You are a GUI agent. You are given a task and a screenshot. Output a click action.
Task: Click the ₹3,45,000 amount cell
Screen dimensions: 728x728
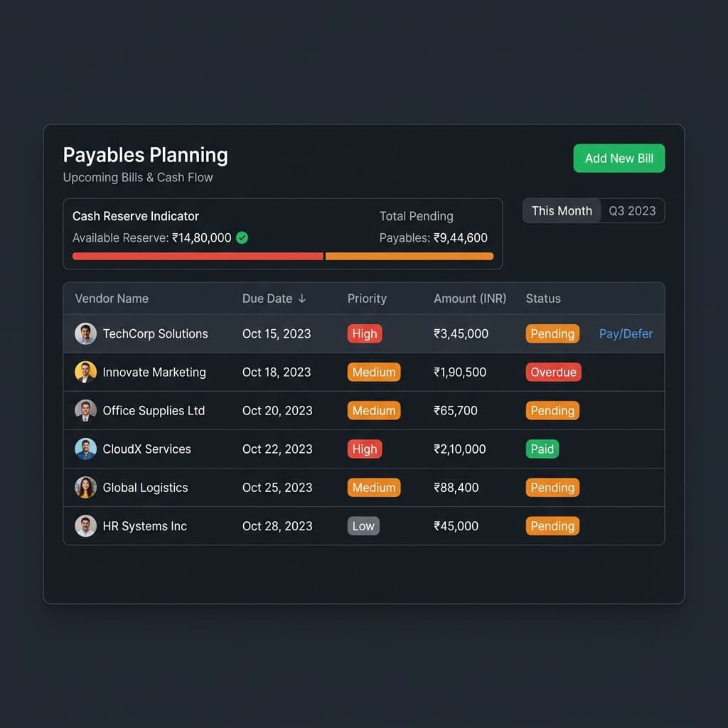click(461, 334)
